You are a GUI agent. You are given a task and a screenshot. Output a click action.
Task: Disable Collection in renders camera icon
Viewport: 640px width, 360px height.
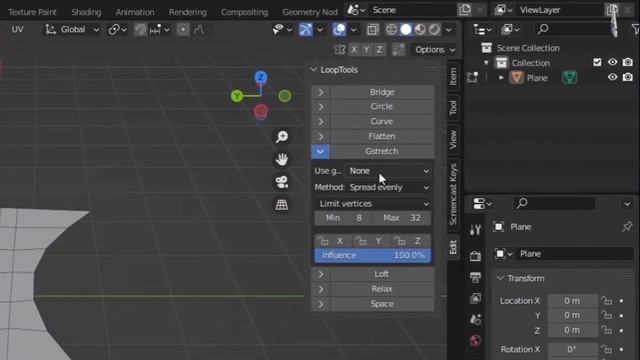[x=628, y=62]
